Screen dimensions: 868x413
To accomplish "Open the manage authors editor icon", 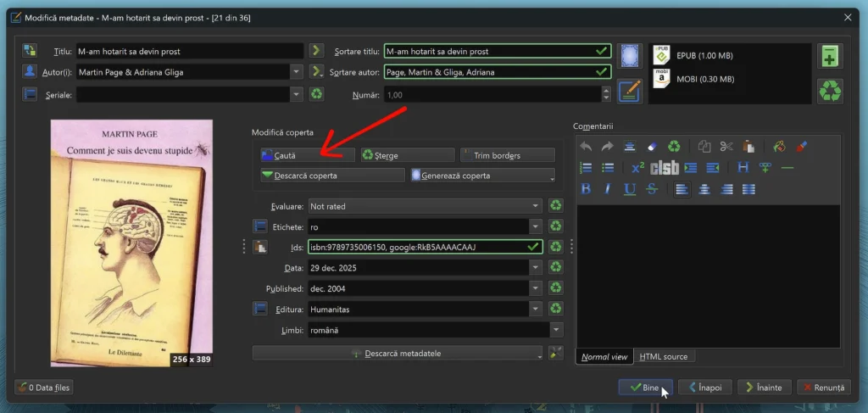I will (x=31, y=72).
